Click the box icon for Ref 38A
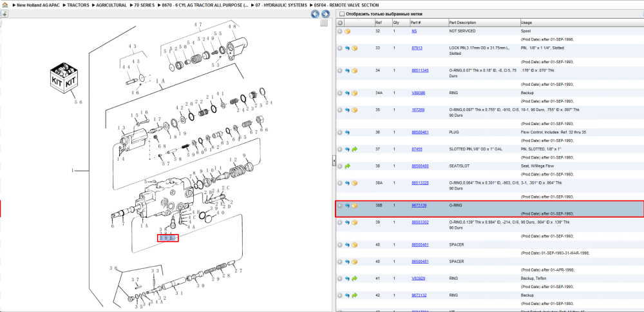Image resolution: width=644 pixels, height=312 pixels. [x=354, y=183]
